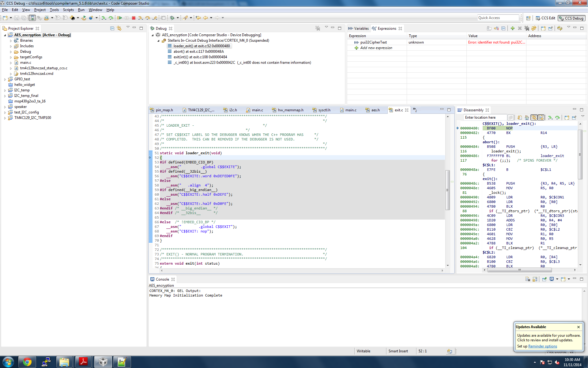Click the Back navigation arrow
The image size is (588, 368).
[205, 18]
